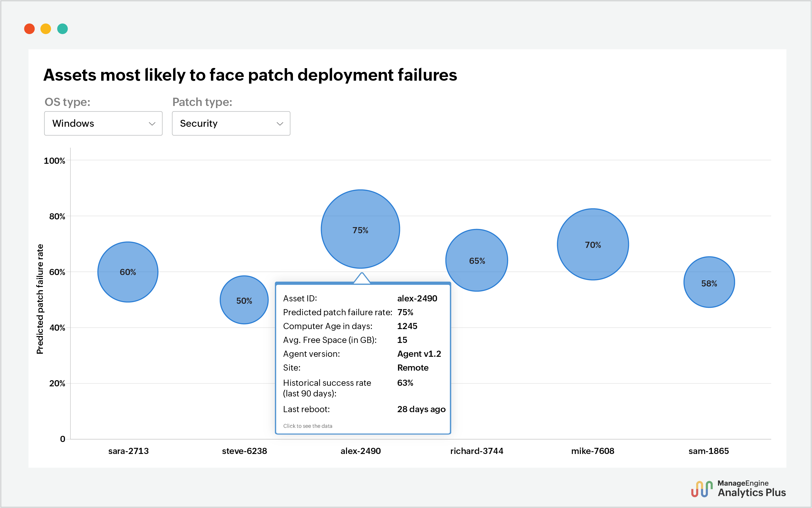This screenshot has width=812, height=508.
Task: Expand the Windows selector chevron
Action: 153,124
